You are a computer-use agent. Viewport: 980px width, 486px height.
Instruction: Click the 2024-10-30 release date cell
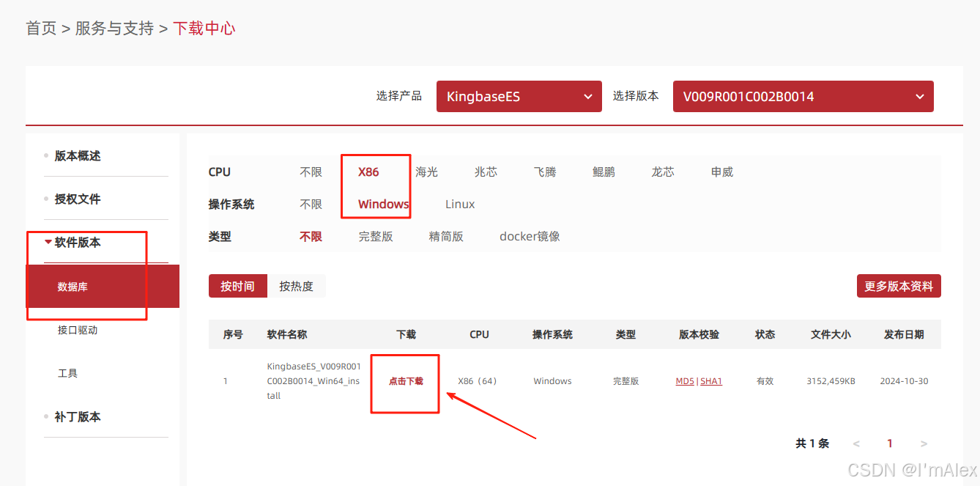[904, 381]
